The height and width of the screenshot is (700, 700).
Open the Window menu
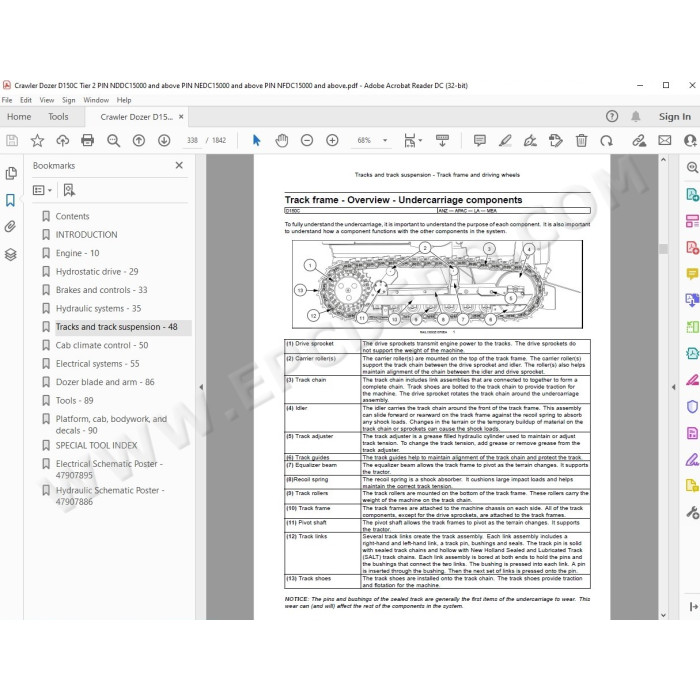(96, 100)
